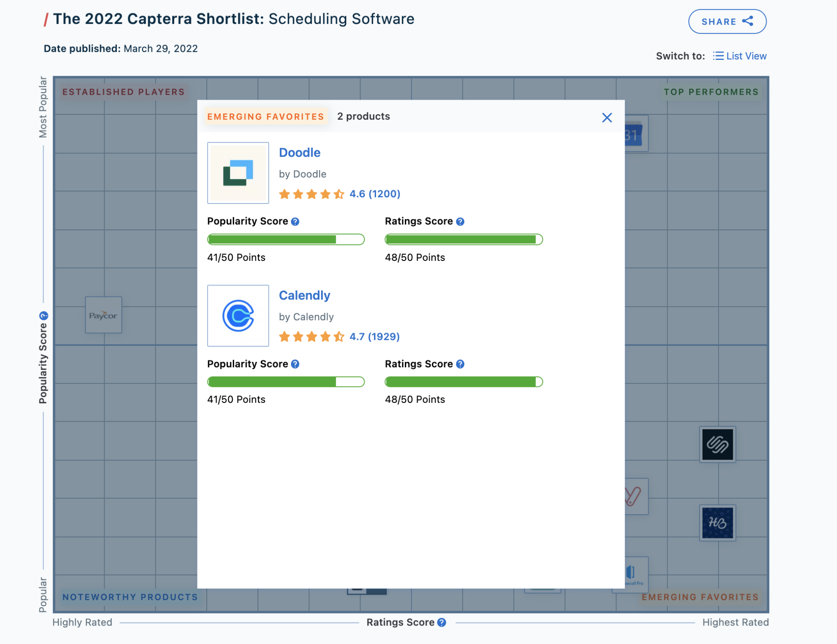
Task: Open the Popularity Score help tooltip for Doodle
Action: click(x=296, y=222)
